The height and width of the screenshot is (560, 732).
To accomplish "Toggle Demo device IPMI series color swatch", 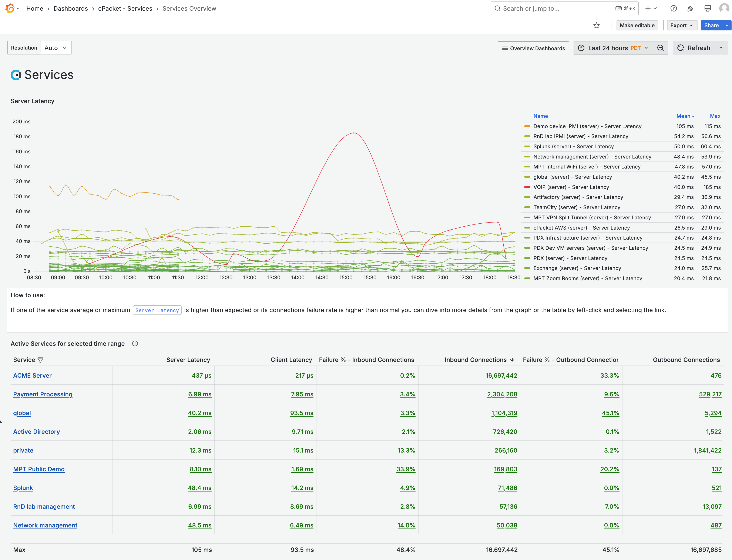I will coord(527,126).
